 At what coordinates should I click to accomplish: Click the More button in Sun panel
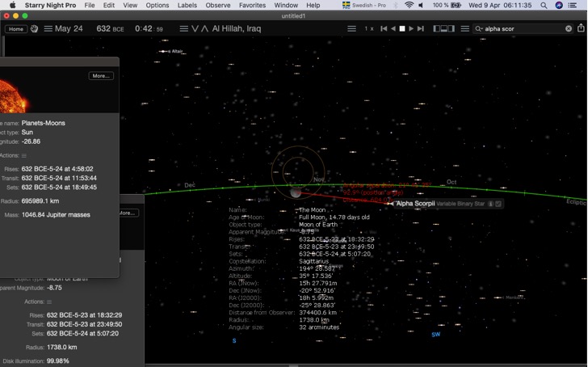click(x=101, y=76)
